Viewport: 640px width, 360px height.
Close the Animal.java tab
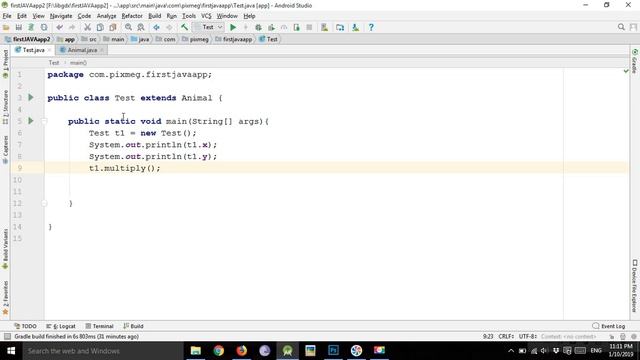point(102,50)
